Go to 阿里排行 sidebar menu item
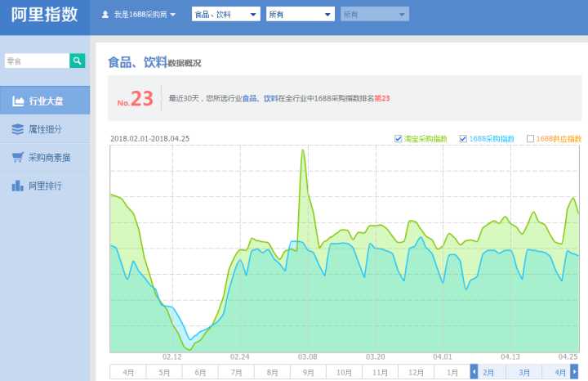Image resolution: width=588 pixels, height=381 pixels. click(x=45, y=186)
